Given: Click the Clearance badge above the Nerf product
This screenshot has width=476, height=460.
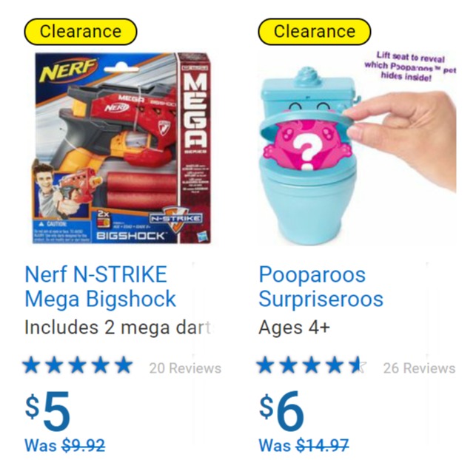Looking at the screenshot, I should 81,32.
